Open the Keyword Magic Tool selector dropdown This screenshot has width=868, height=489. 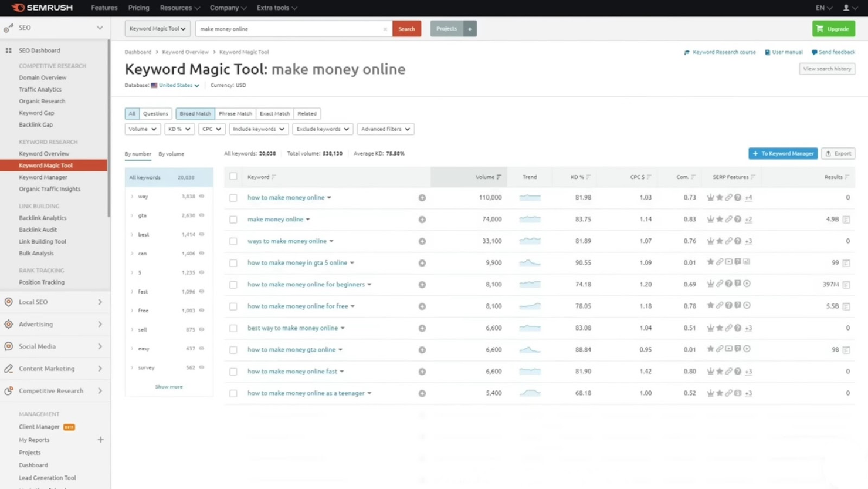[x=157, y=29]
